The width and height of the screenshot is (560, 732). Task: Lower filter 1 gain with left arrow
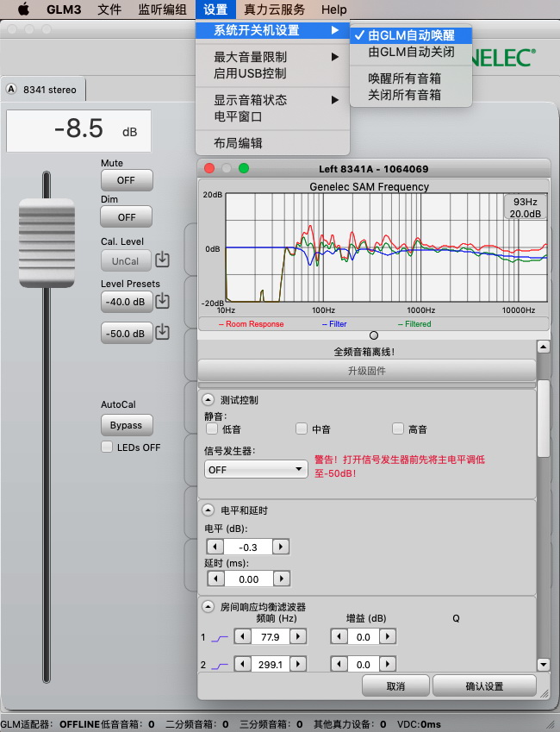pyautogui.click(x=339, y=636)
